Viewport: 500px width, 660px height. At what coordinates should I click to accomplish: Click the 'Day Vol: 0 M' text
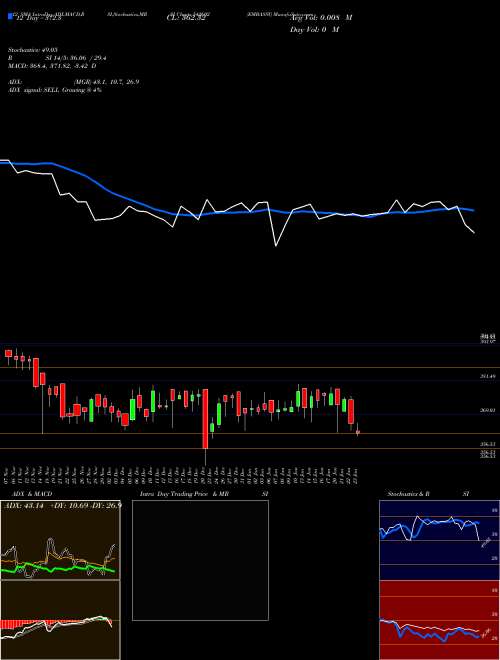point(314,29)
